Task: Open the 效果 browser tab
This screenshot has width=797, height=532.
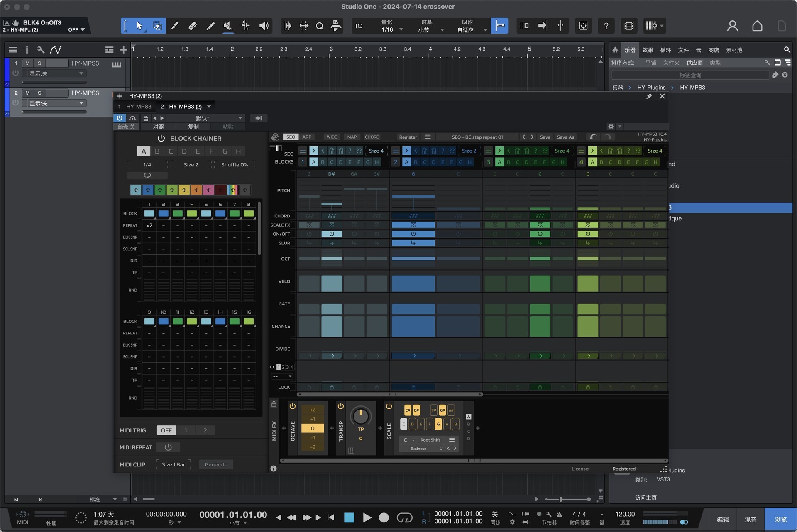Action: click(x=648, y=50)
